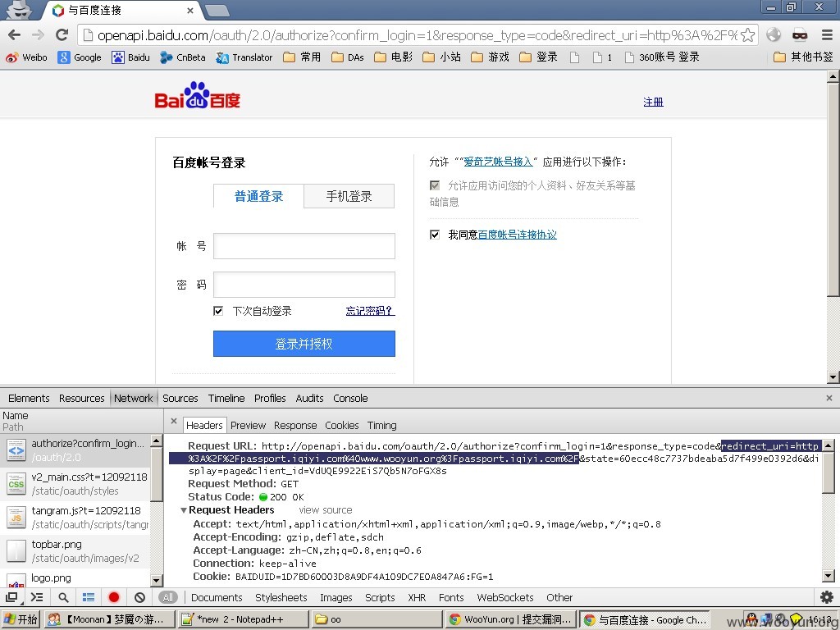Open the 小站 bookmark folder
This screenshot has height=630, width=840.
(x=441, y=57)
